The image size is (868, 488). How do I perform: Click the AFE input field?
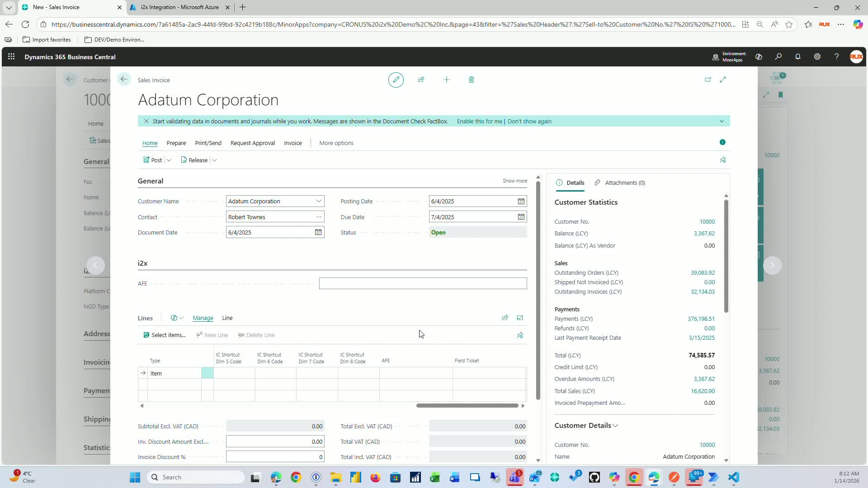click(x=422, y=284)
